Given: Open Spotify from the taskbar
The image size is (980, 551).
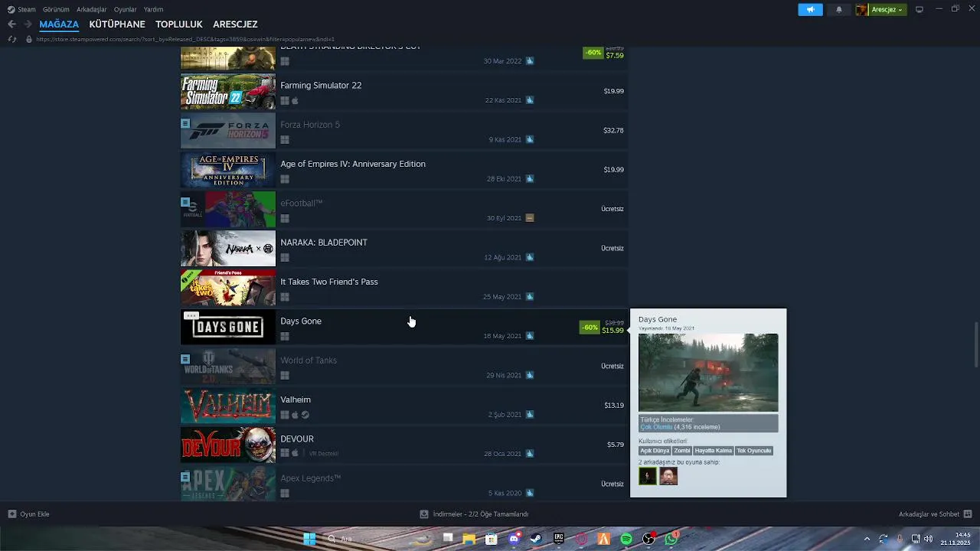Looking at the screenshot, I should [x=626, y=539].
